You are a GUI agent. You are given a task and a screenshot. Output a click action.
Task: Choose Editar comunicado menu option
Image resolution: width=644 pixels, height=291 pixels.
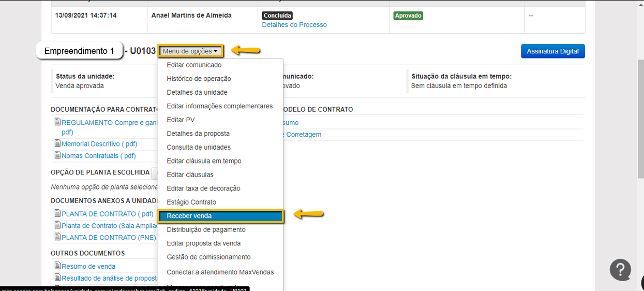(x=194, y=65)
